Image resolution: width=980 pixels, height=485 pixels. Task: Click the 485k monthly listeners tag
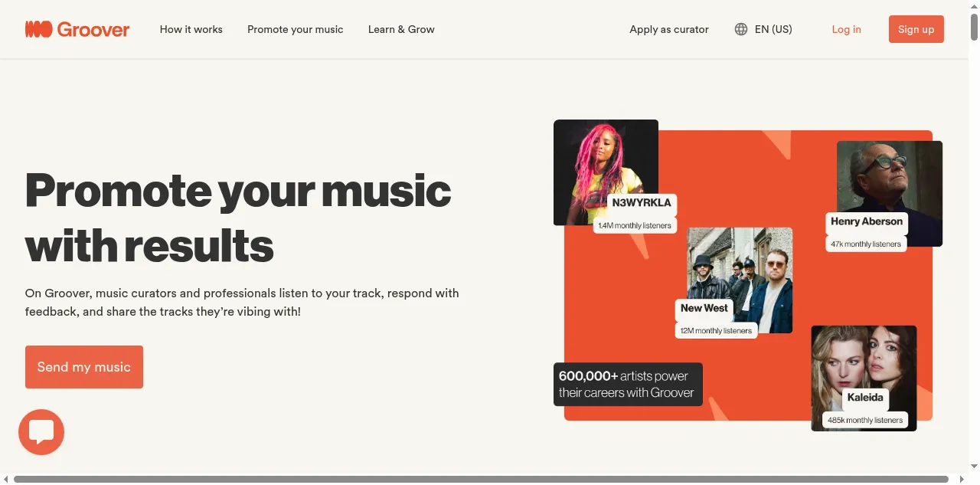click(865, 420)
